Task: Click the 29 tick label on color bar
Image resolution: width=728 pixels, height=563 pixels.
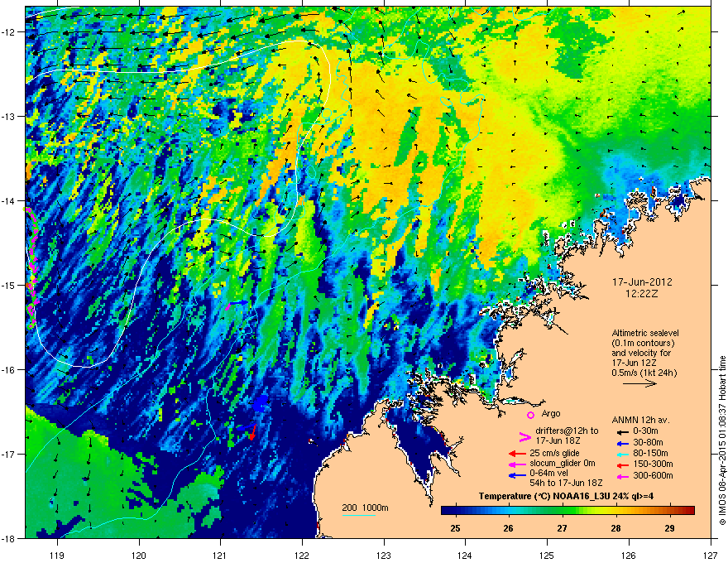Action: pyautogui.click(x=669, y=528)
